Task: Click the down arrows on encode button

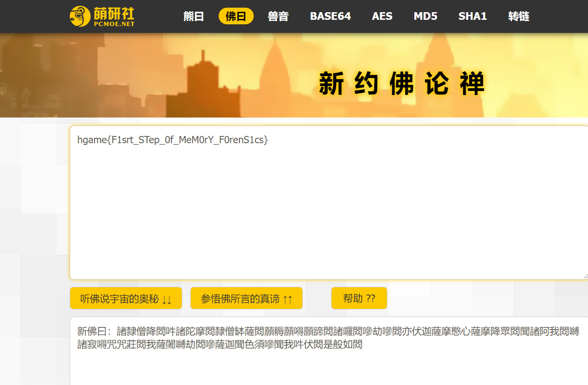Action: pos(167,299)
